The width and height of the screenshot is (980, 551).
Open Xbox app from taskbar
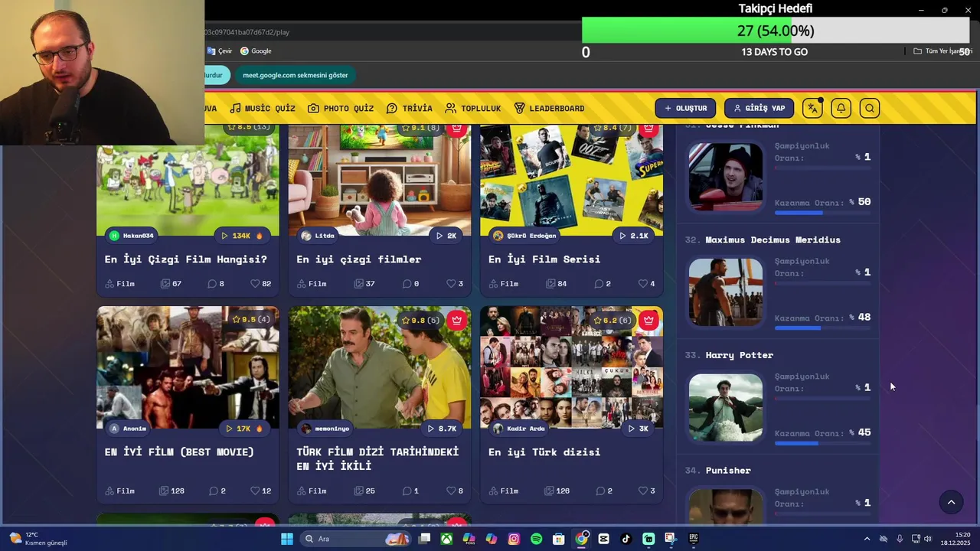point(446,539)
